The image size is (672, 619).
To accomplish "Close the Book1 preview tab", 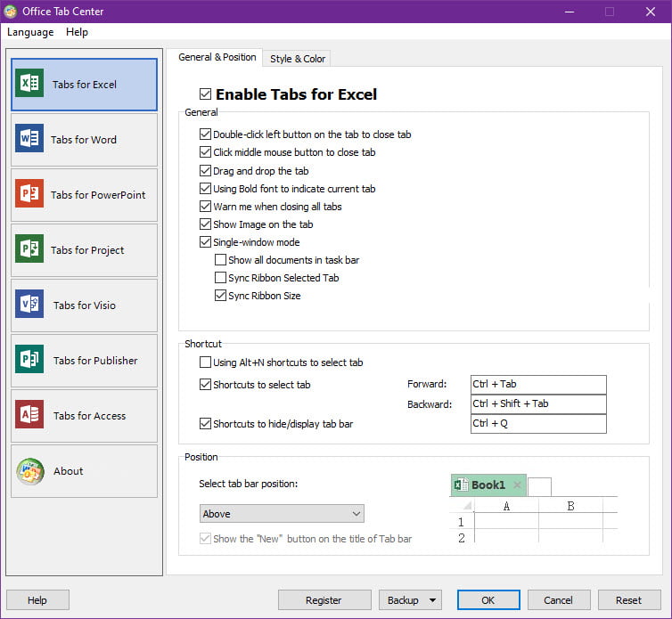I will 517,485.
